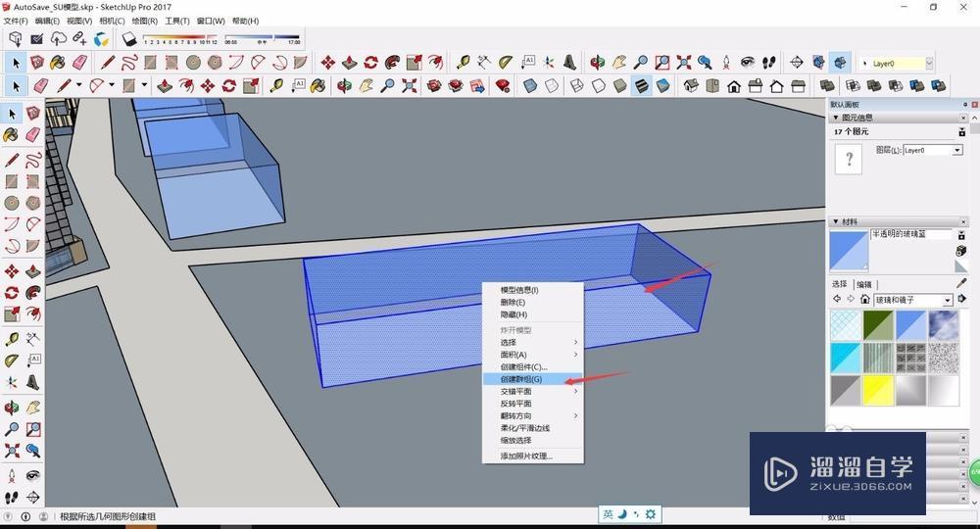Click 删除(E) in the context menu
Image resolution: width=980 pixels, height=529 pixels.
tap(532, 303)
